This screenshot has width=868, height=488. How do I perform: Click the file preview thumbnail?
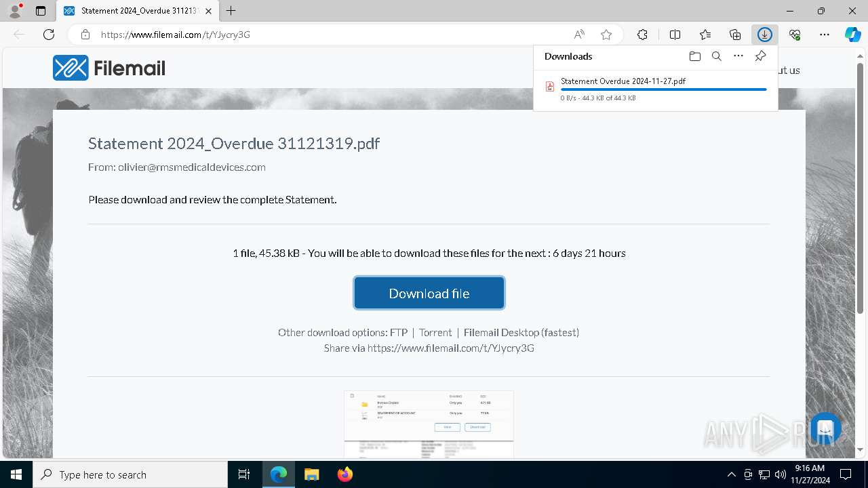pyautogui.click(x=429, y=424)
